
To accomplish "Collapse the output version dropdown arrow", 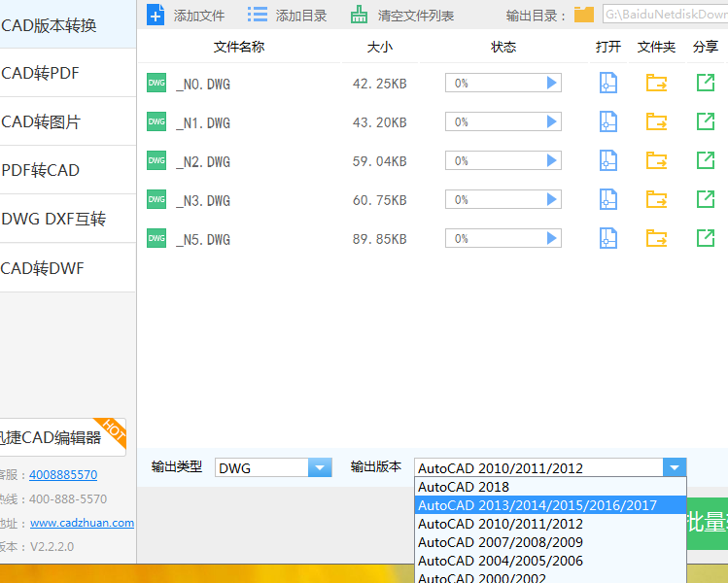I will pos(675,467).
